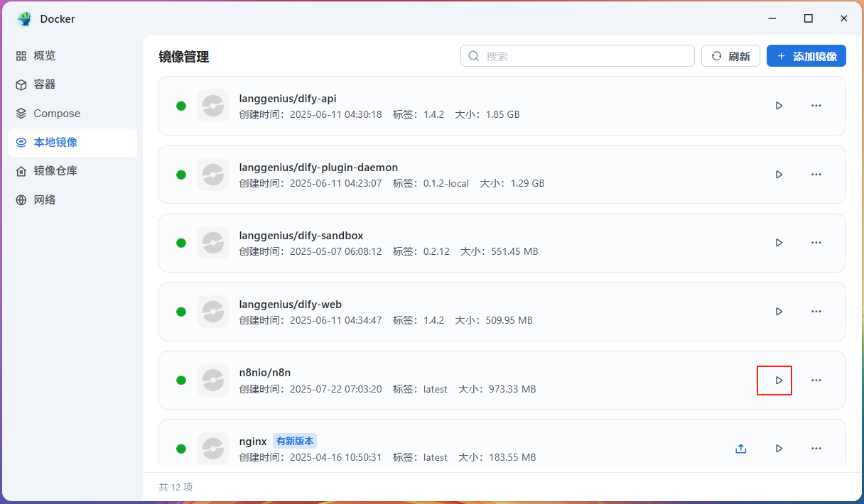Run the langgenius/dify-api image
Screen dimensions: 864x504
pyautogui.click(x=779, y=106)
